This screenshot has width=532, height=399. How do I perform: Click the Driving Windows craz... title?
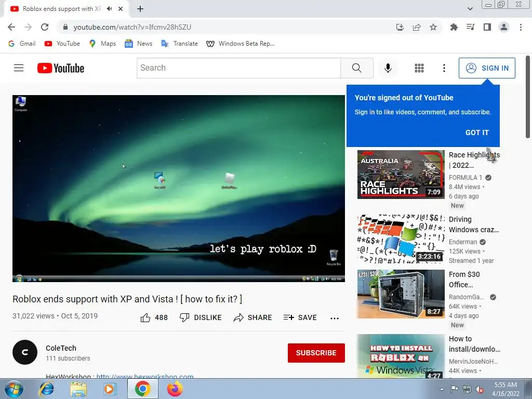(474, 224)
